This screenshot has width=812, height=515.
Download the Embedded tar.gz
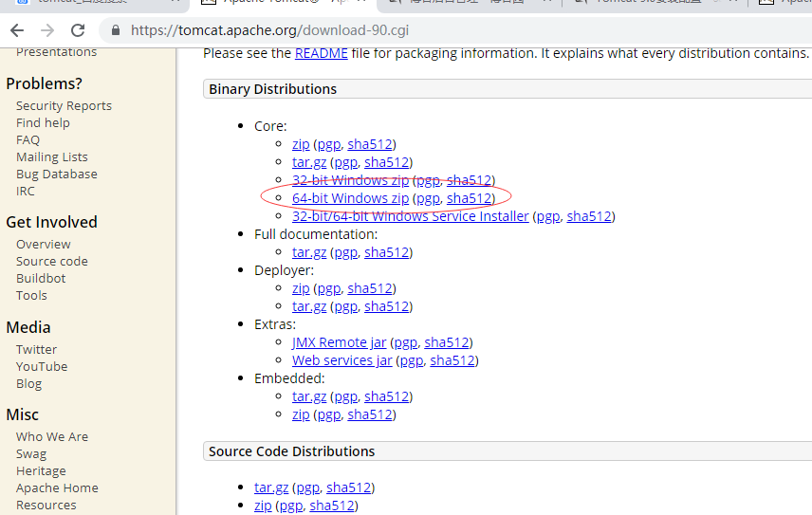309,396
